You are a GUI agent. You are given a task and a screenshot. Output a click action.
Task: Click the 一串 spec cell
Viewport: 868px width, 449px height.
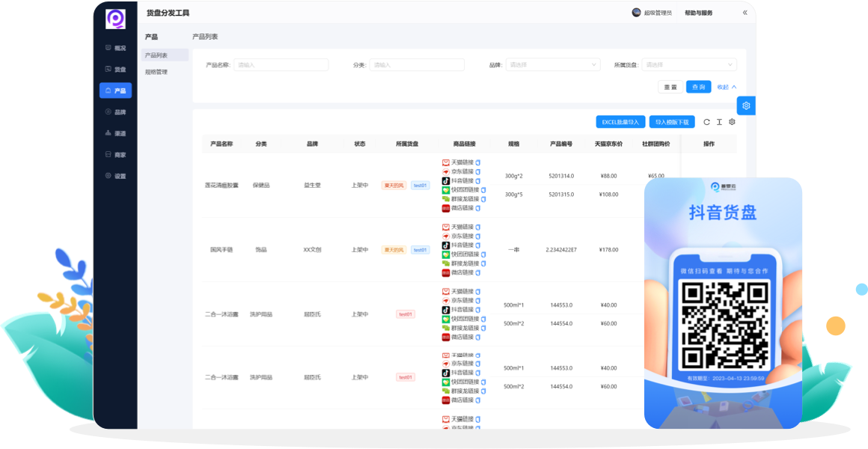click(514, 250)
